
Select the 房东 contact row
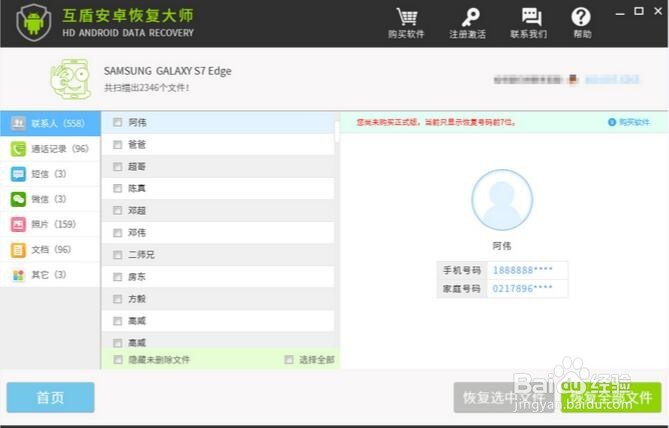[x=218, y=277]
